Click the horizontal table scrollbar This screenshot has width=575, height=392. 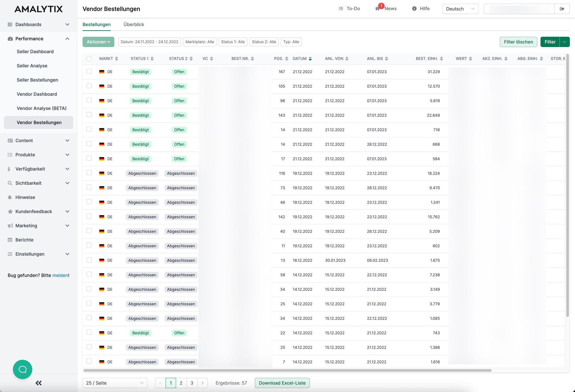287,370
